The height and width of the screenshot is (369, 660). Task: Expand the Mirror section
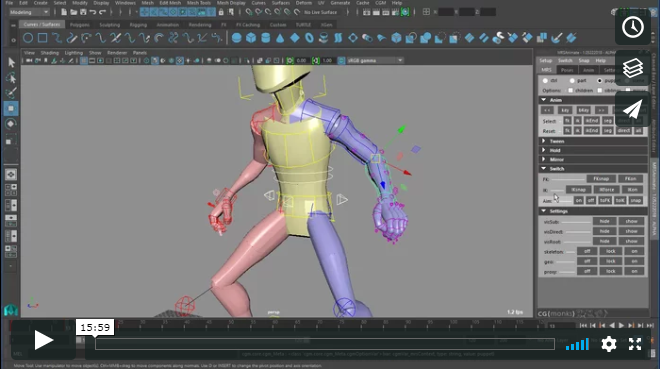point(544,159)
